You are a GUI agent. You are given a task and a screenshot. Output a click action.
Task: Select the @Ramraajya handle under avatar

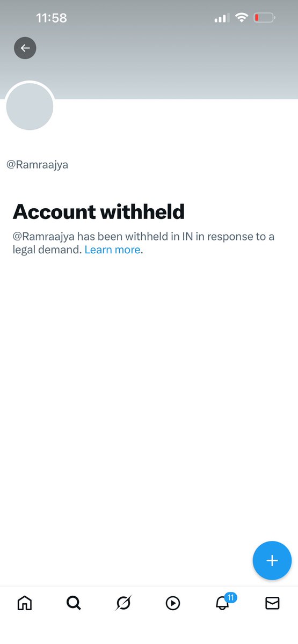pos(37,165)
